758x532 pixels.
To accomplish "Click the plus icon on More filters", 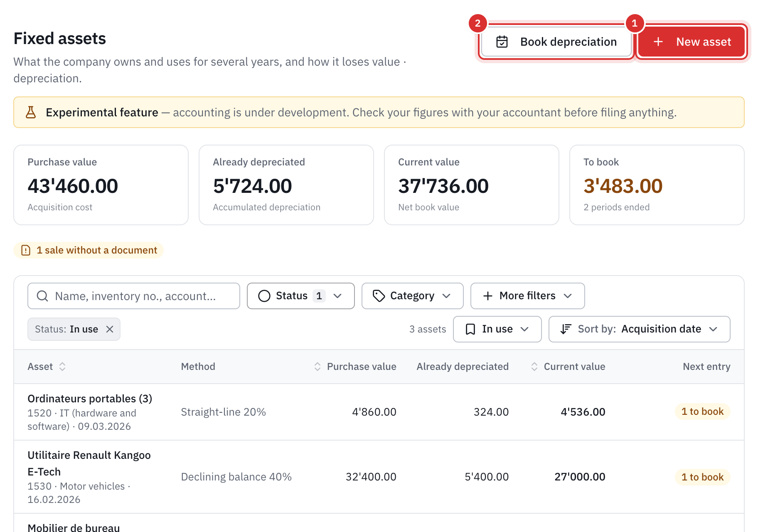I will (488, 296).
